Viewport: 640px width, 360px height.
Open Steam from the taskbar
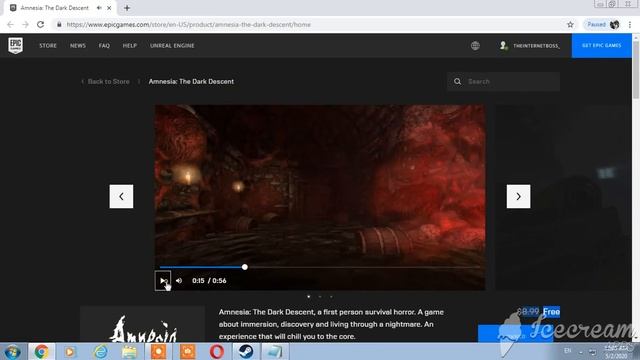(246, 351)
